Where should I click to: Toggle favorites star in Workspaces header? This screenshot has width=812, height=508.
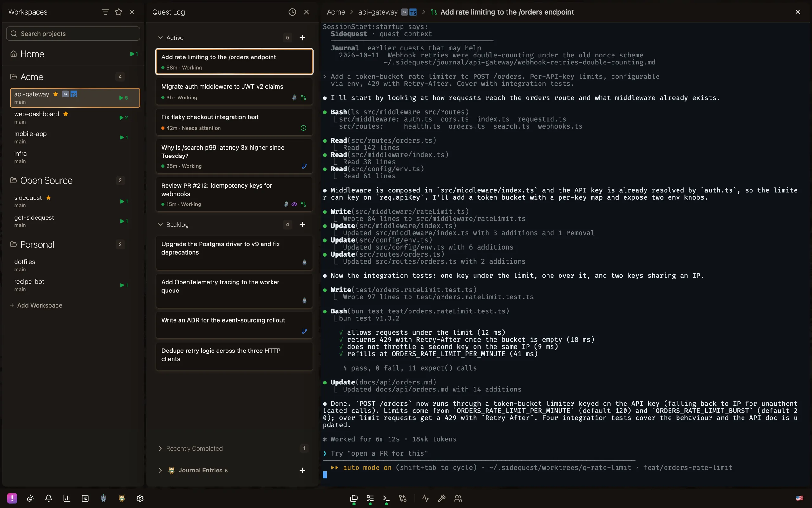(119, 12)
